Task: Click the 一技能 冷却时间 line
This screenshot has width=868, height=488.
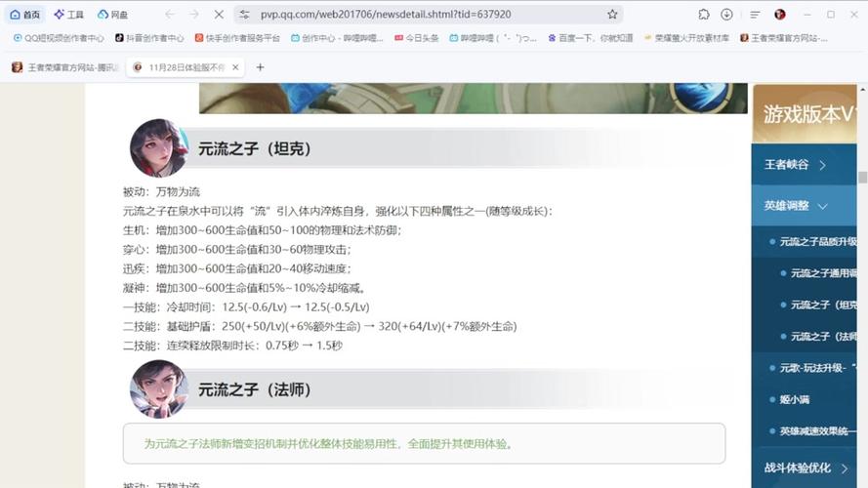Action: click(x=246, y=307)
